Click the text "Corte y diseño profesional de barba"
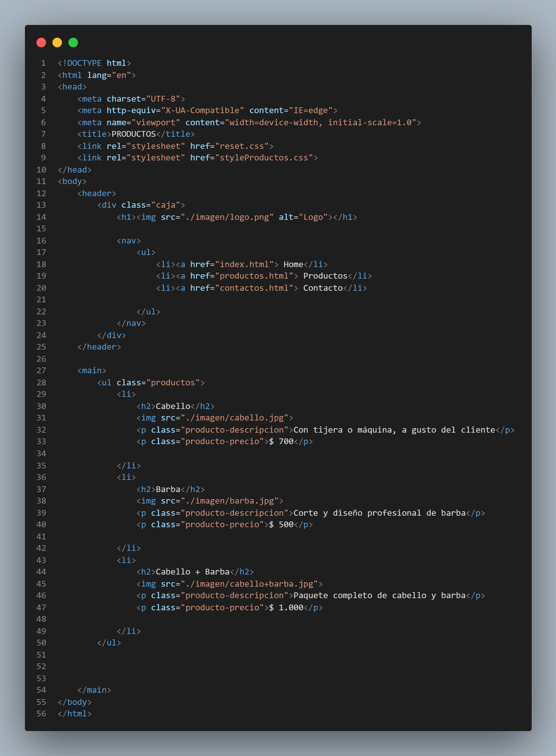The image size is (556, 756). point(380,513)
